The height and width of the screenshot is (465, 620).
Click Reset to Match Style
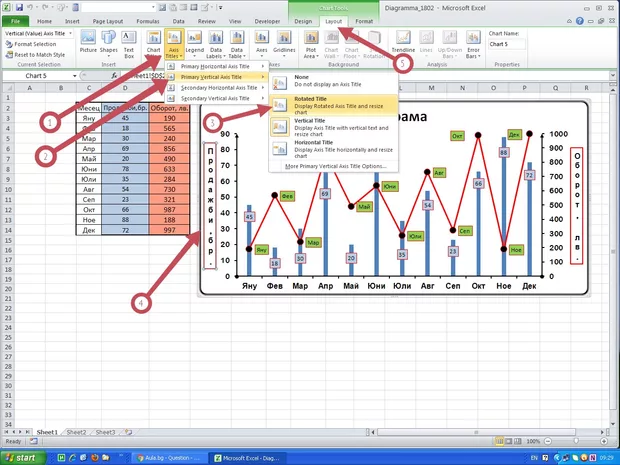click(35, 55)
